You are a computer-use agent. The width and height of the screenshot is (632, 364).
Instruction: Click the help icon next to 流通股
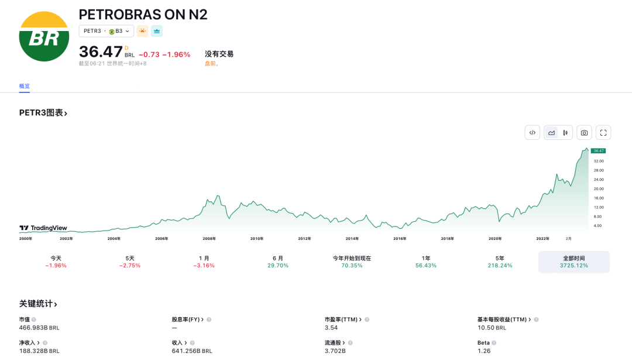click(x=351, y=343)
